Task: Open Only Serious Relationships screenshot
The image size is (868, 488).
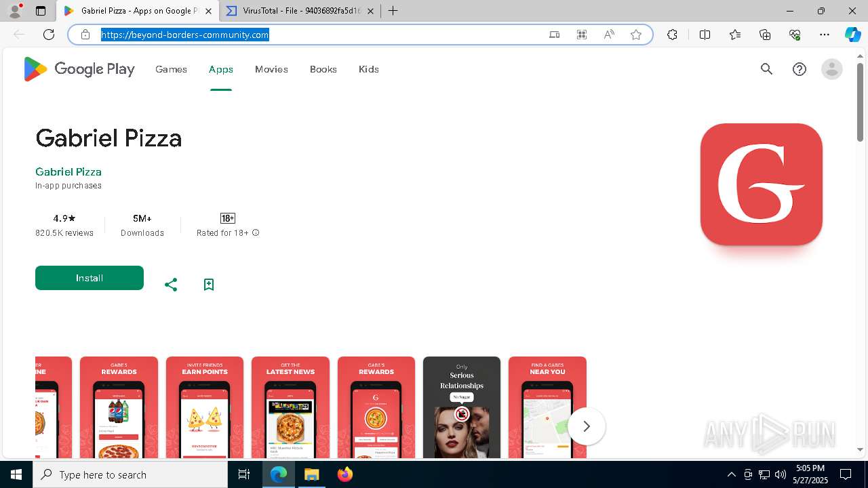Action: coord(462,407)
